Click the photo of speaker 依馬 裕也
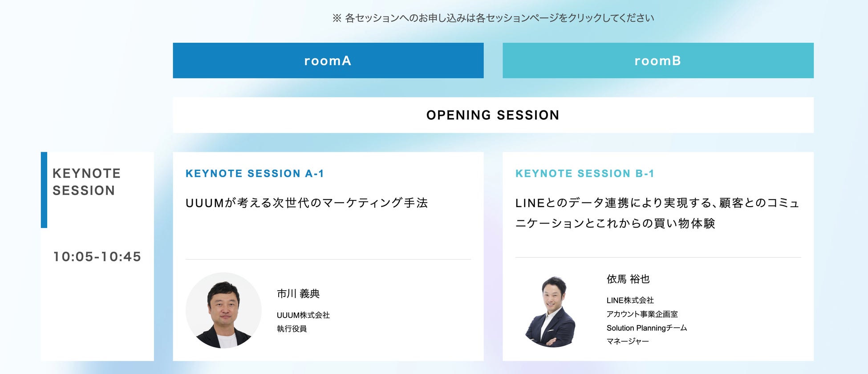Viewport: 868px width, 374px height. 552,311
